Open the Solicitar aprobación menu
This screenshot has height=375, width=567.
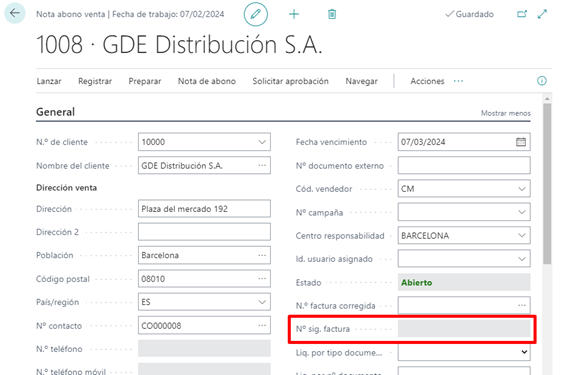pos(290,81)
